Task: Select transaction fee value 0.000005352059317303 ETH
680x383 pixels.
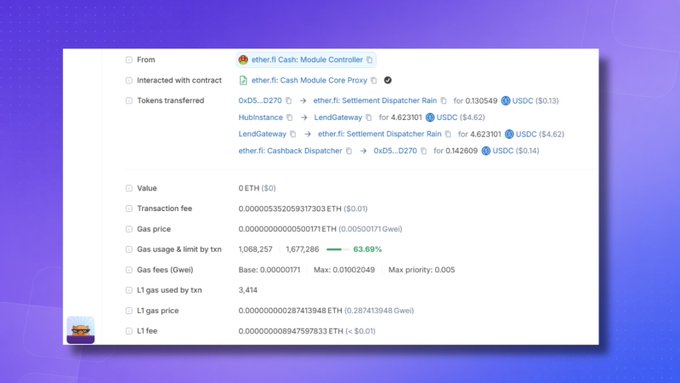Action: [290, 209]
